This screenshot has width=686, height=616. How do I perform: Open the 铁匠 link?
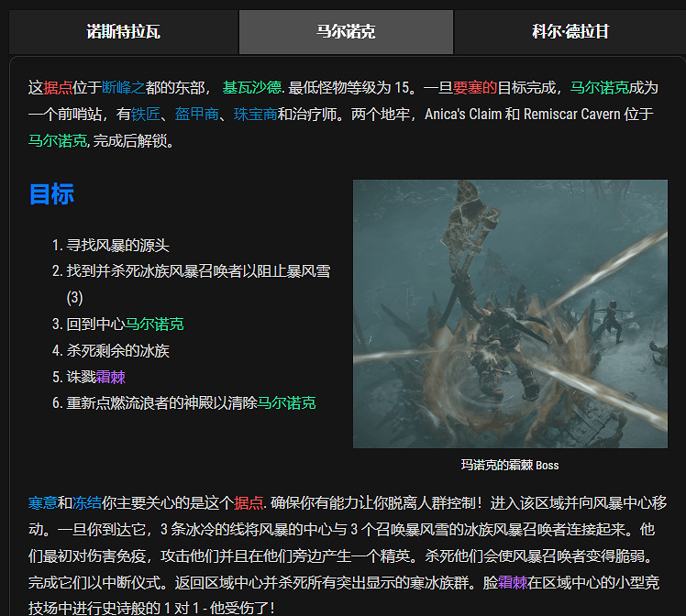click(146, 114)
